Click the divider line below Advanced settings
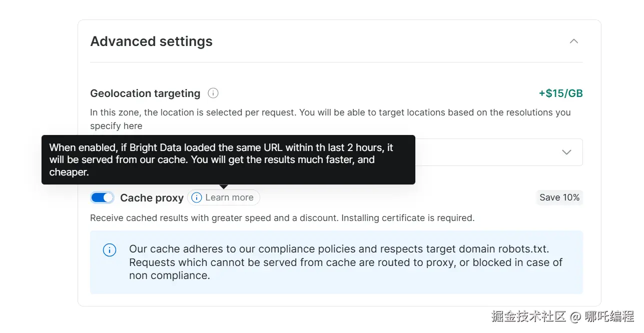Screen dimensions: 644x333 click(336, 62)
